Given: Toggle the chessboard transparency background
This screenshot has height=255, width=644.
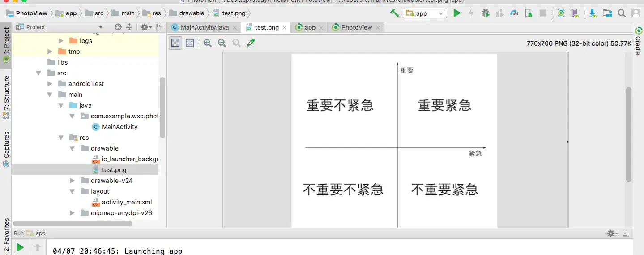Looking at the screenshot, I should coord(175,43).
